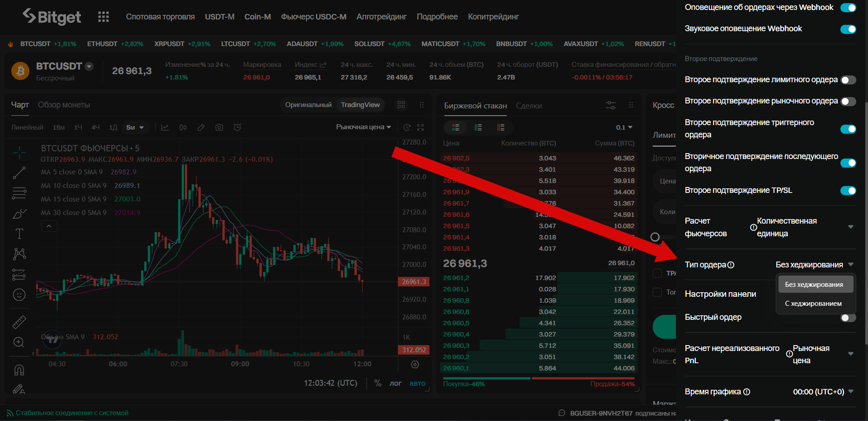Open the Рыночная цена chart dropdown
Screen dimensions: 868x421
click(363, 127)
